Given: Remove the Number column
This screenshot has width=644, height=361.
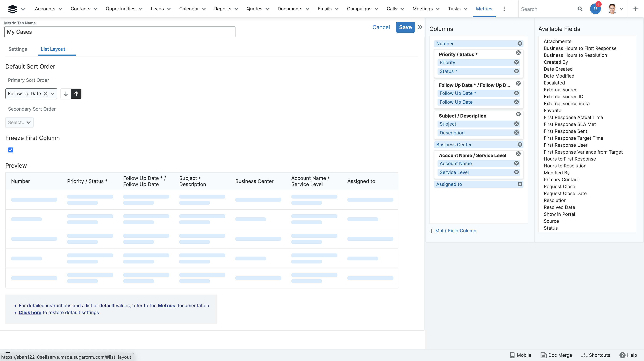Looking at the screenshot, I should click(x=520, y=44).
